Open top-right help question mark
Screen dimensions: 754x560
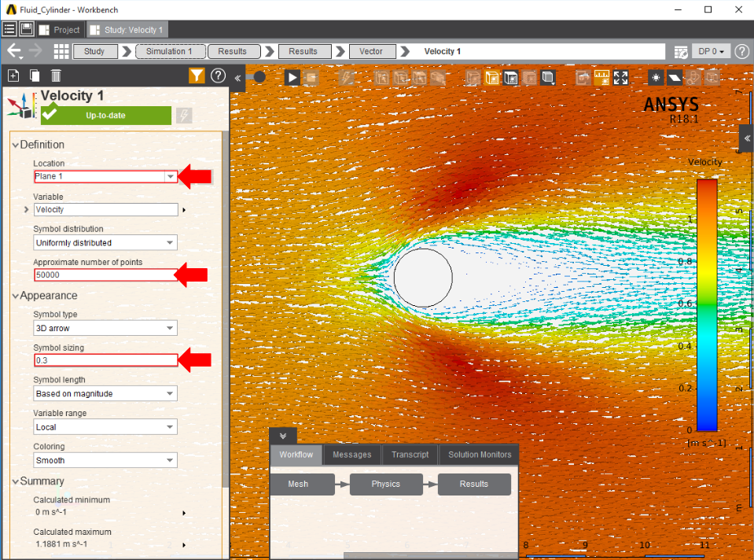coord(742,51)
